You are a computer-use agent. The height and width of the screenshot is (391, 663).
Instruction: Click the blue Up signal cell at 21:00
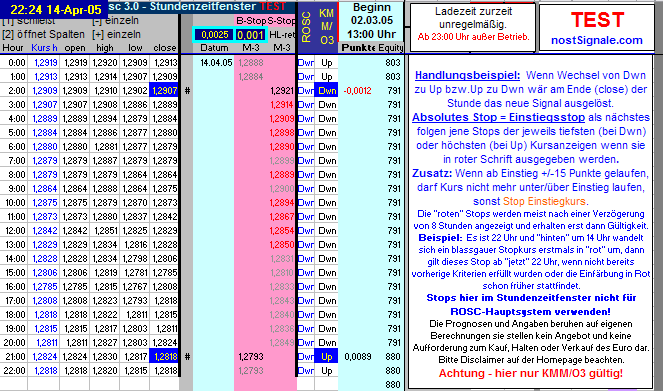tap(326, 356)
